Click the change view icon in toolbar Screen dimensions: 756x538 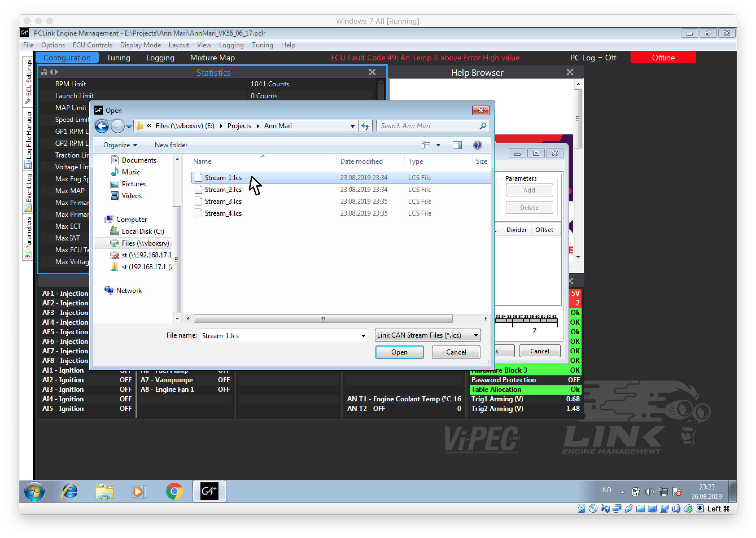tap(426, 145)
